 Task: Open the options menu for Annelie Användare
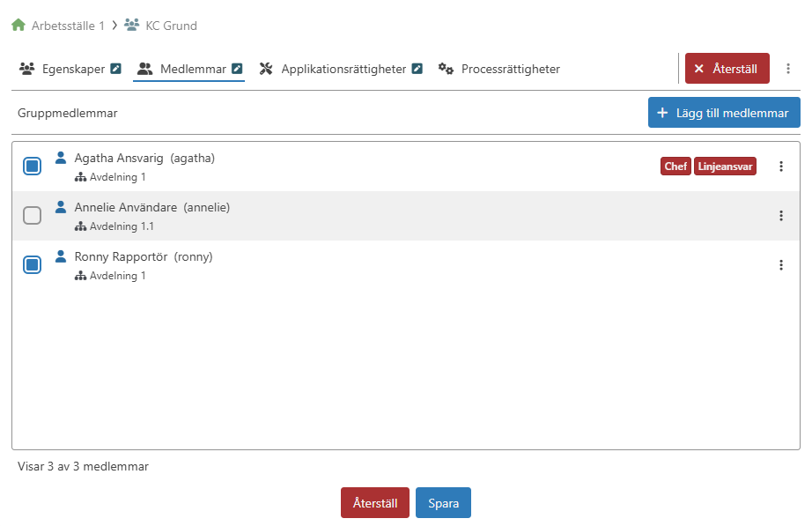(x=781, y=216)
